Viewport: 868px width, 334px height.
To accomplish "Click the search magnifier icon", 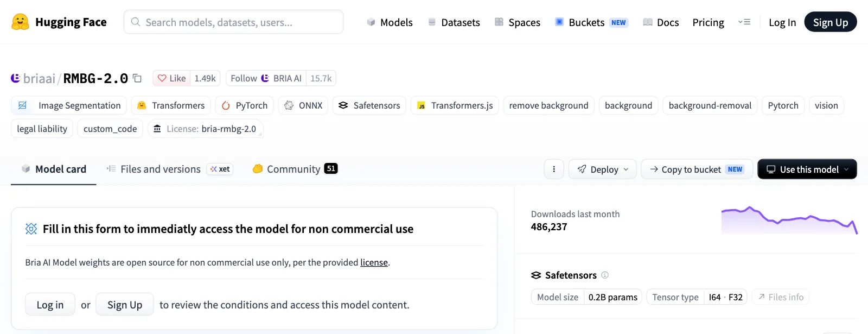I will (x=136, y=22).
